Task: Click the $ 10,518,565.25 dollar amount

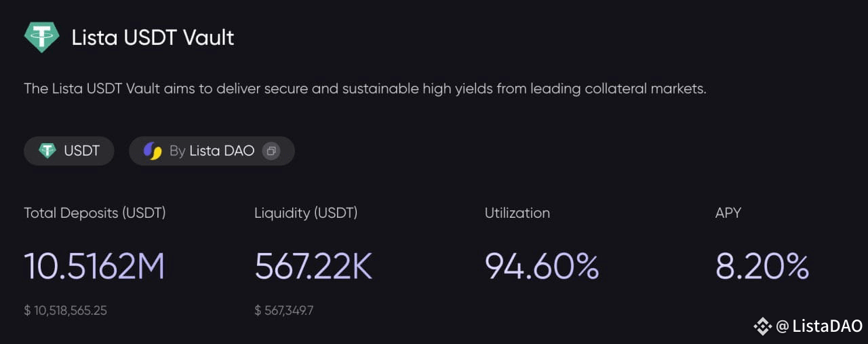Action: point(65,311)
